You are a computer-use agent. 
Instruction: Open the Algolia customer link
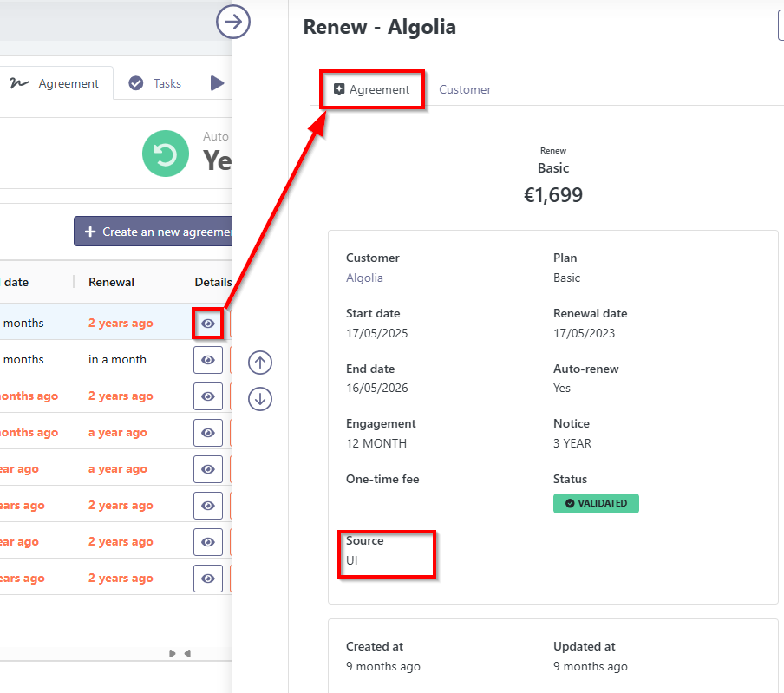coord(364,278)
